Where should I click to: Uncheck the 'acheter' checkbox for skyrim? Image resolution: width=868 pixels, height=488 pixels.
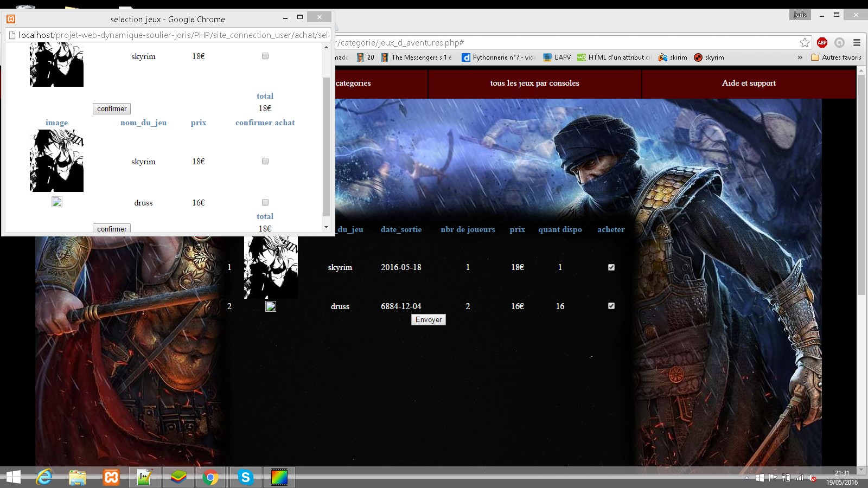(x=611, y=267)
